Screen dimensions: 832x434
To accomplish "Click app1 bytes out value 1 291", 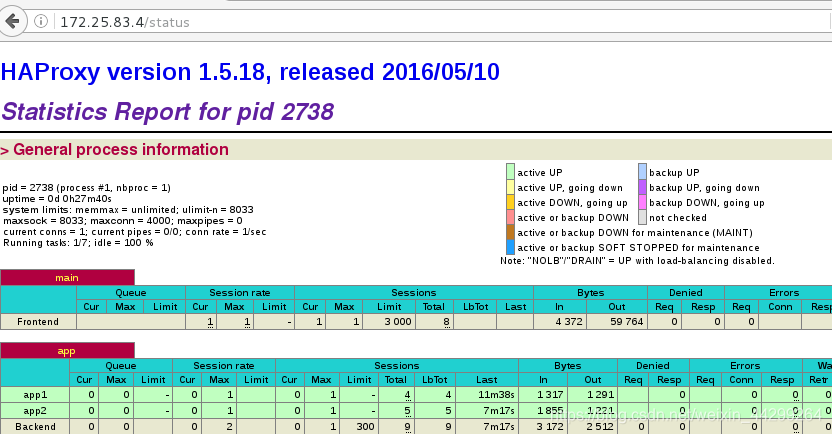I will coord(601,395).
